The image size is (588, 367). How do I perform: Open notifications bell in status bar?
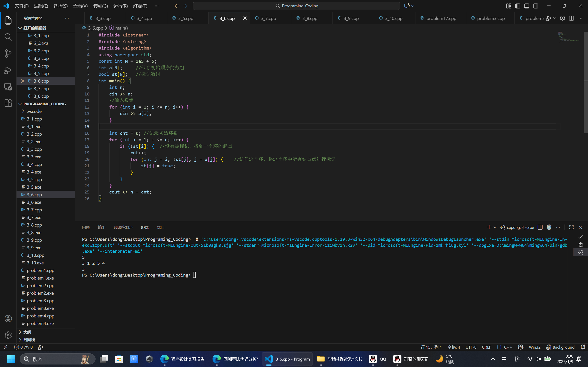[x=583, y=347]
